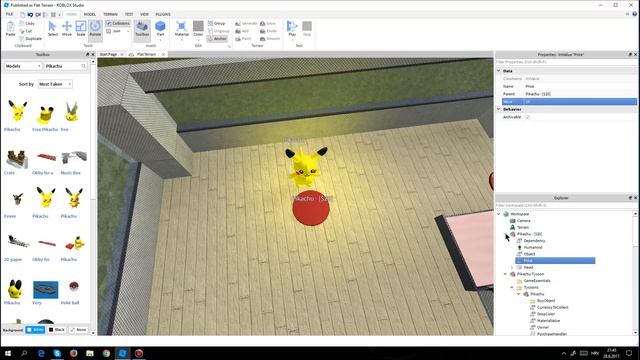Open the FILE menu

click(9, 14)
